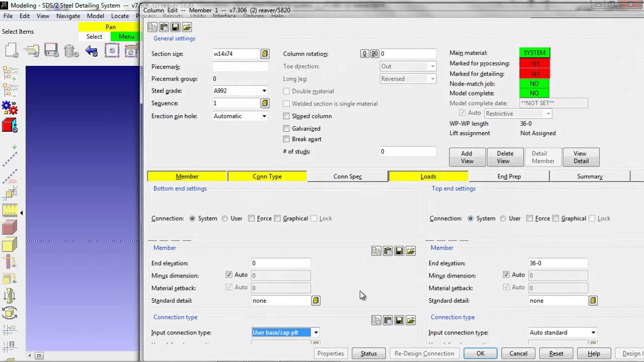Uncheck bottom end Minus dimension Auto checkbox
The height and width of the screenshot is (362, 644).
(229, 275)
